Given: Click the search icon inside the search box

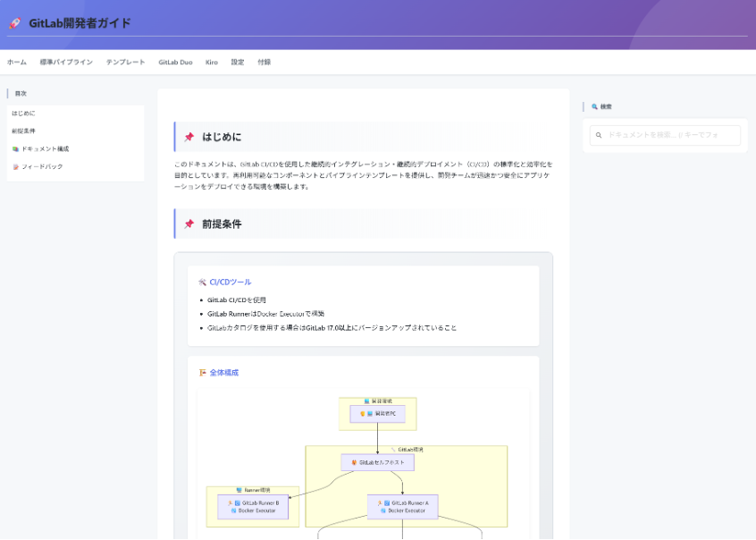Looking at the screenshot, I should coord(599,135).
